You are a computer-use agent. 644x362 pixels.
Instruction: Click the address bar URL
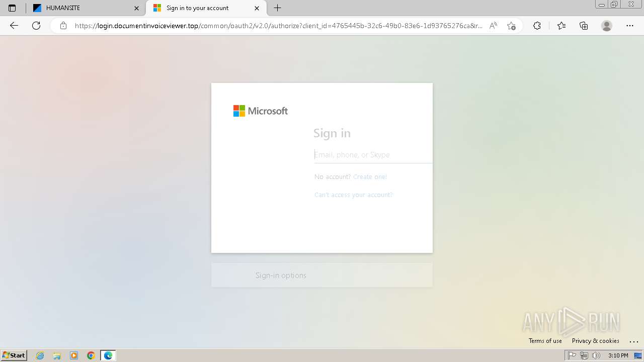click(x=278, y=26)
